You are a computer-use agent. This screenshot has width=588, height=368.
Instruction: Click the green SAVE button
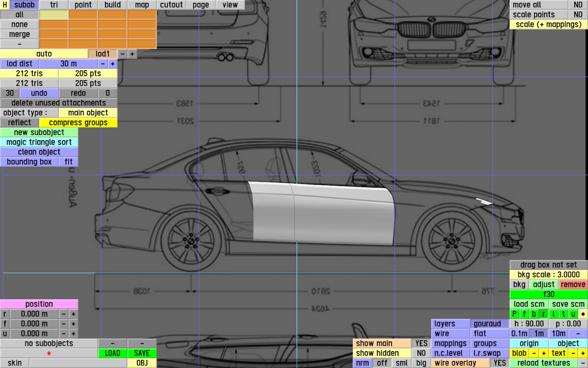[142, 353]
